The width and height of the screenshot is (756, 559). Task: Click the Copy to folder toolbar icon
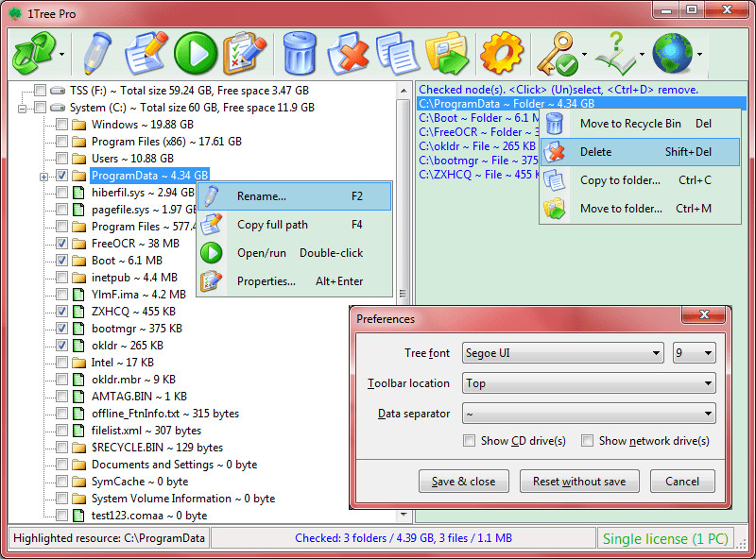tap(397, 53)
